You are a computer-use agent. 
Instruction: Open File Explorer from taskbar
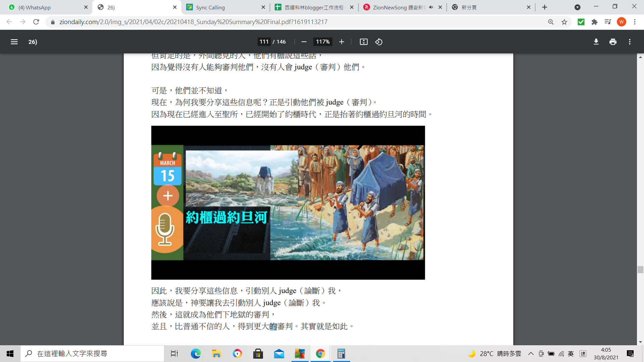(x=216, y=354)
